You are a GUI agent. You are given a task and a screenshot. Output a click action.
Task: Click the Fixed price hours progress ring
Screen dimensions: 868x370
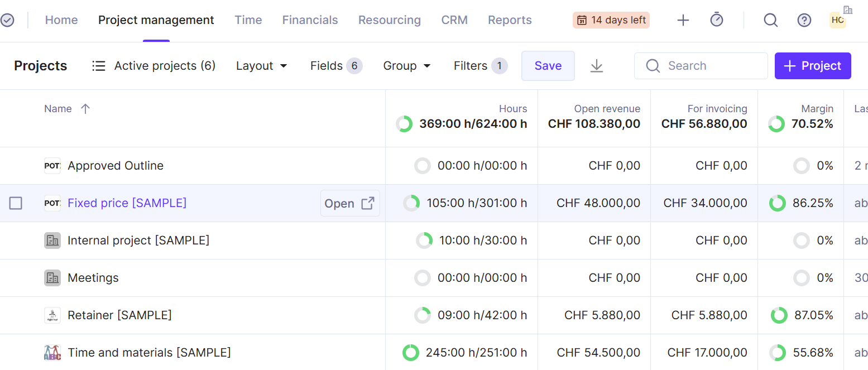(411, 203)
